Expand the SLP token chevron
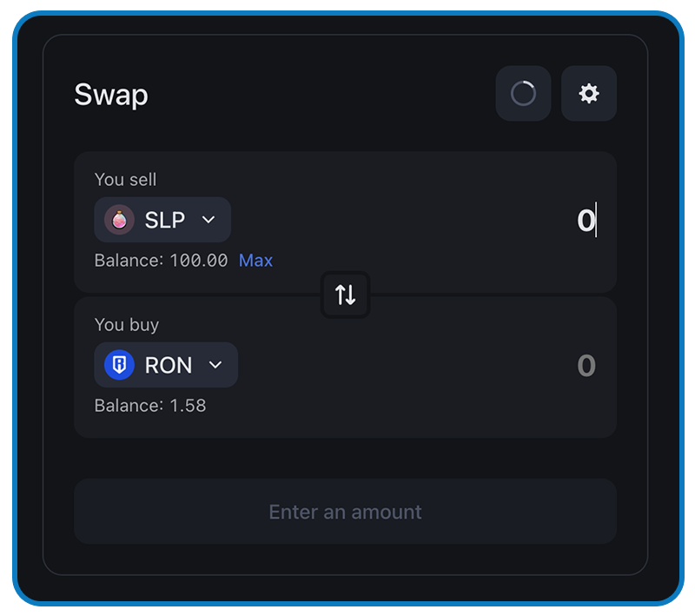 pyautogui.click(x=208, y=220)
